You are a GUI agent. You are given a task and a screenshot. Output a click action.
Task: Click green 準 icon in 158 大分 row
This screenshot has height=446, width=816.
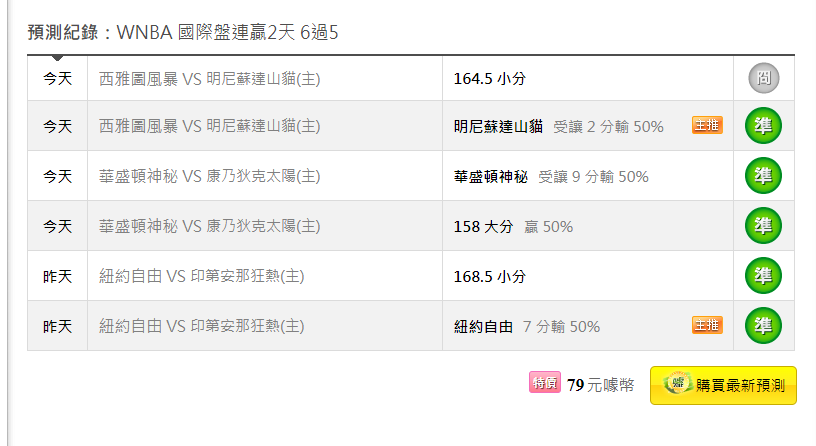pos(763,226)
